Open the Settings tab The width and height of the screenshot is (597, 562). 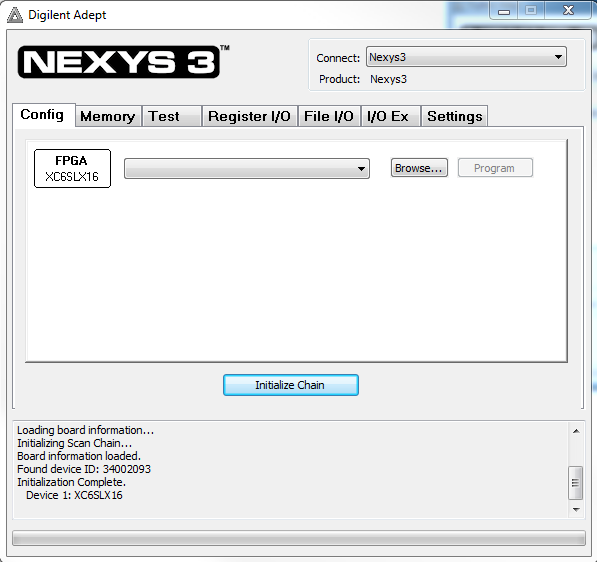tap(455, 116)
